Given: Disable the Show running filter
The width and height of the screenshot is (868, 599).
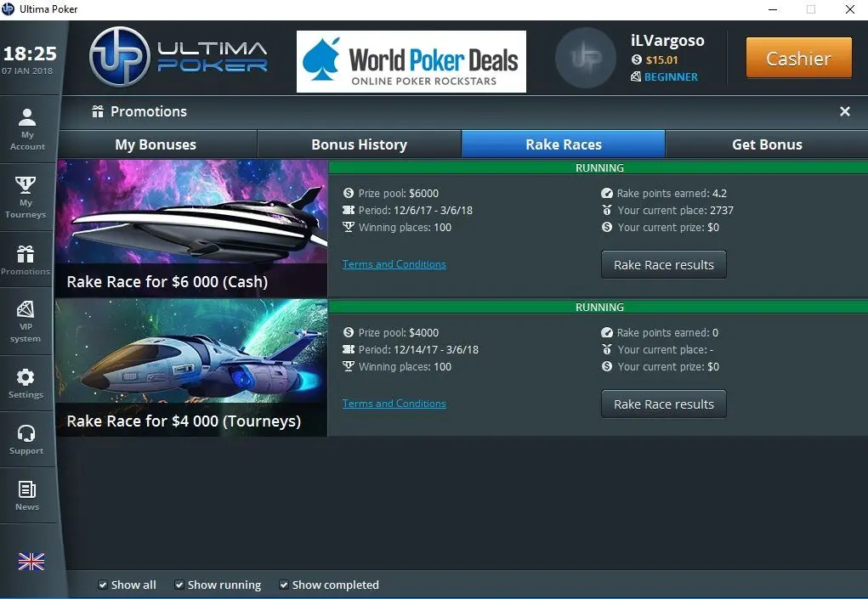Looking at the screenshot, I should point(179,585).
